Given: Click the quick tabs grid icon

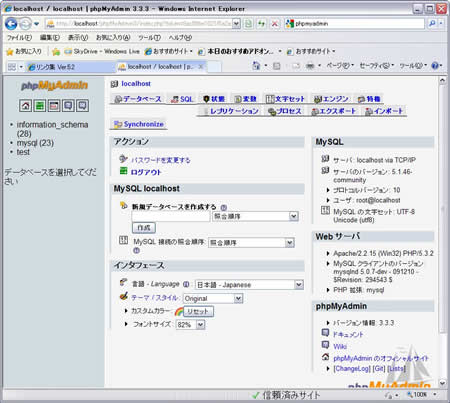Looking at the screenshot, I should (12, 67).
